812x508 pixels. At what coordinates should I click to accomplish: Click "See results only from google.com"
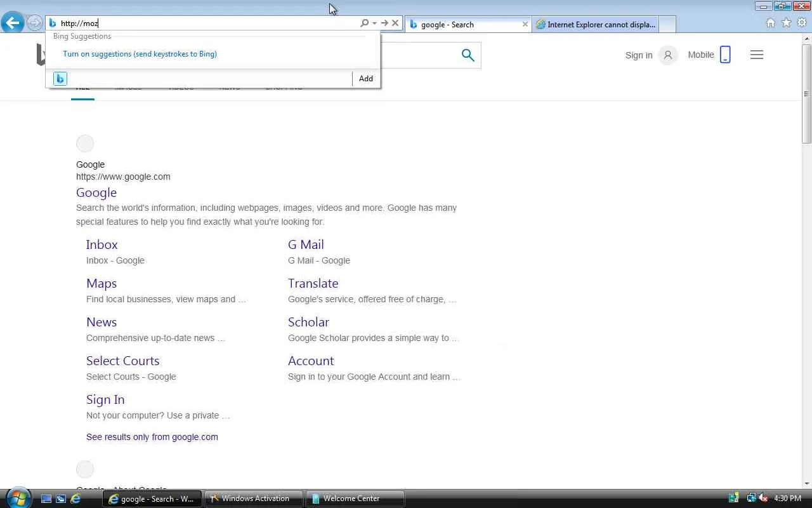click(152, 437)
